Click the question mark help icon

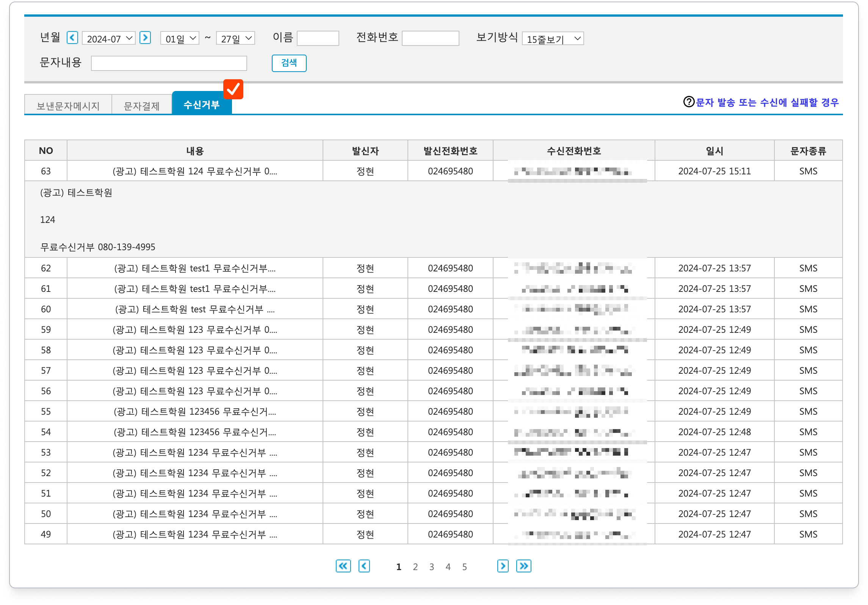coord(689,102)
